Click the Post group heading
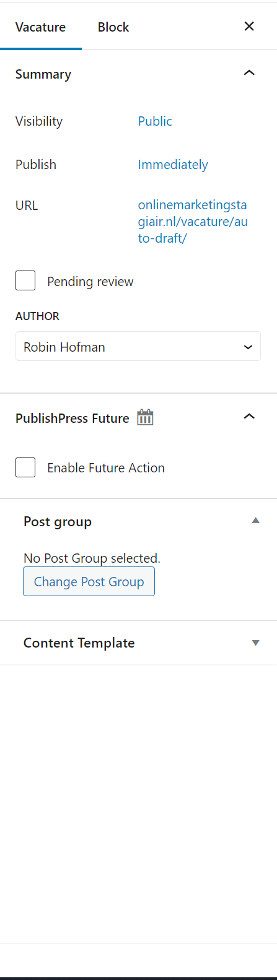 (x=58, y=521)
